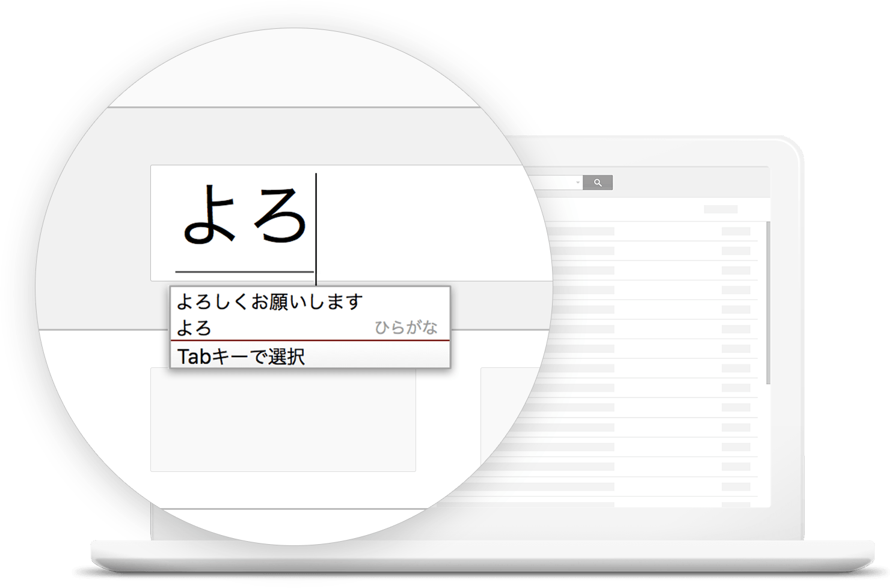Click empty space right of the text cursor
The height and width of the screenshot is (588, 890).
click(x=421, y=222)
